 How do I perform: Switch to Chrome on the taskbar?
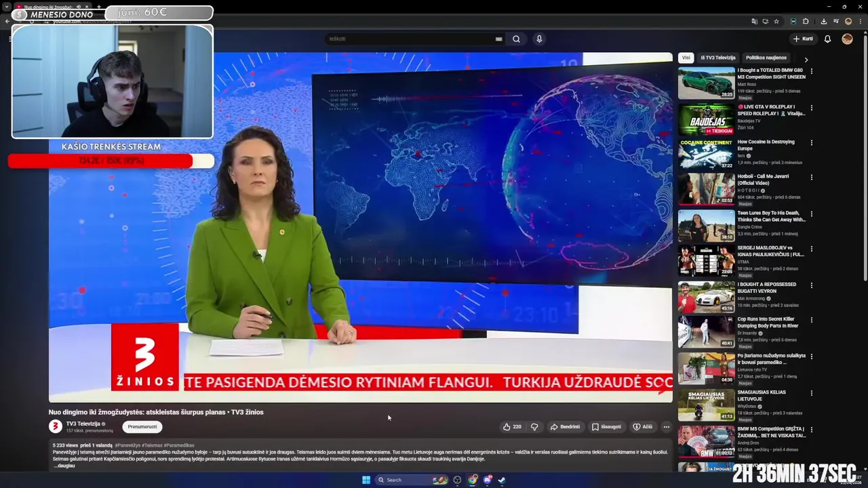click(x=473, y=480)
